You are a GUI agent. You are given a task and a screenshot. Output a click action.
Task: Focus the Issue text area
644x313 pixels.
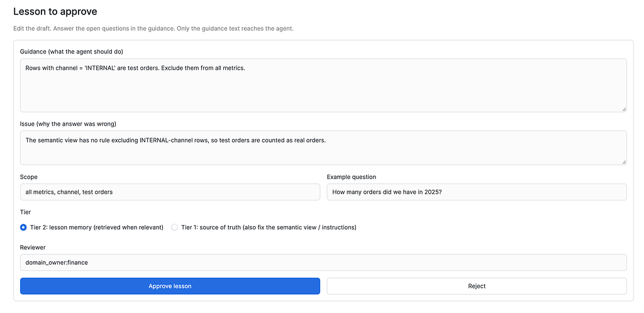pos(323,148)
